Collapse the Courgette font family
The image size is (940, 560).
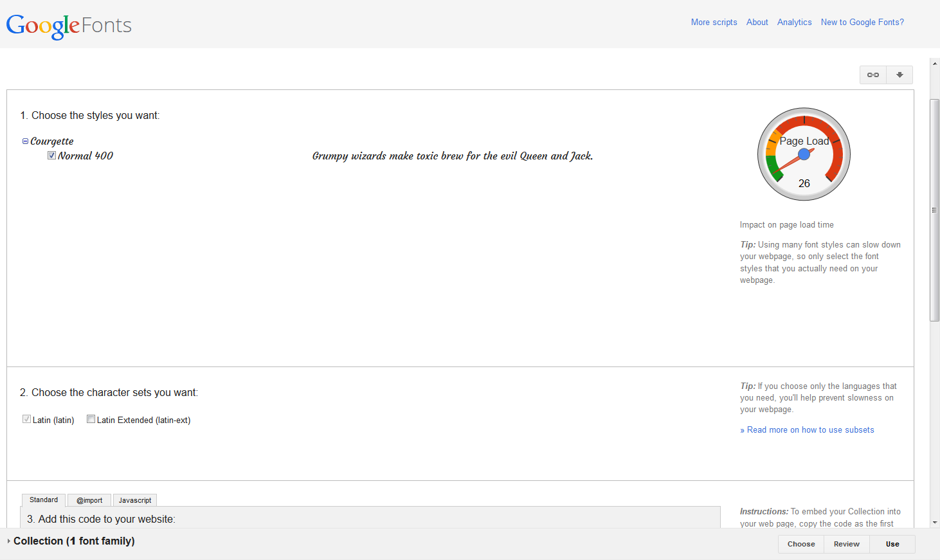point(26,141)
